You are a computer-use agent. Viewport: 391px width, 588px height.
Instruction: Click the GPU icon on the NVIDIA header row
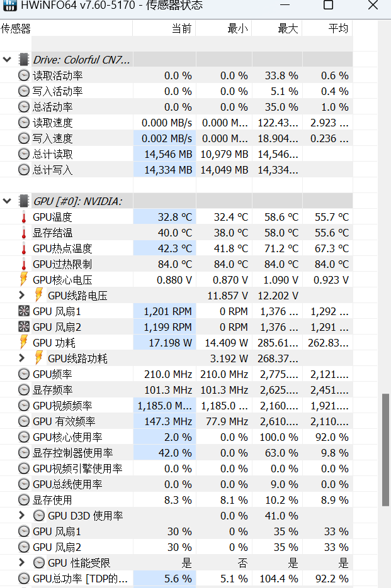click(23, 201)
